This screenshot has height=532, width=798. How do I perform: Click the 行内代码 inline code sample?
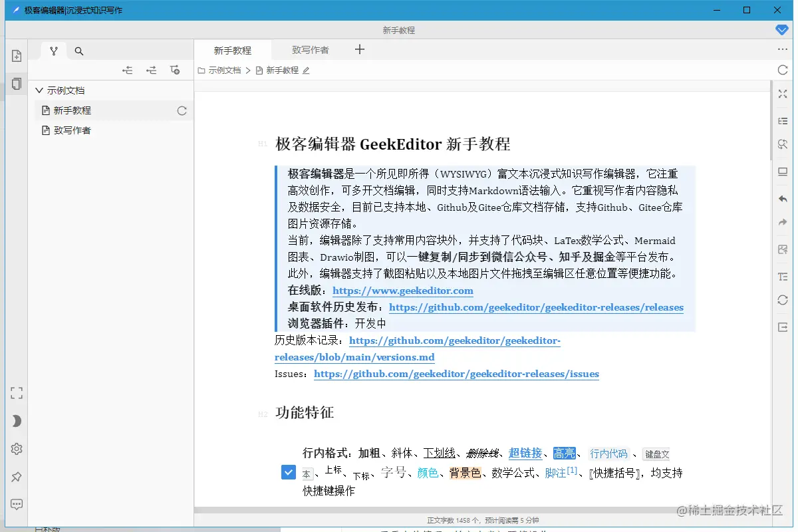608,454
